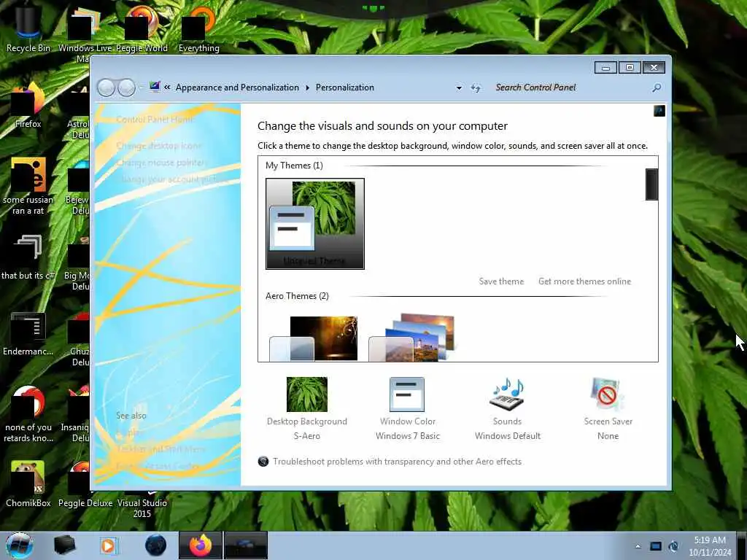Click the monitor icon in system tray
The image size is (747, 560).
pyautogui.click(x=656, y=546)
